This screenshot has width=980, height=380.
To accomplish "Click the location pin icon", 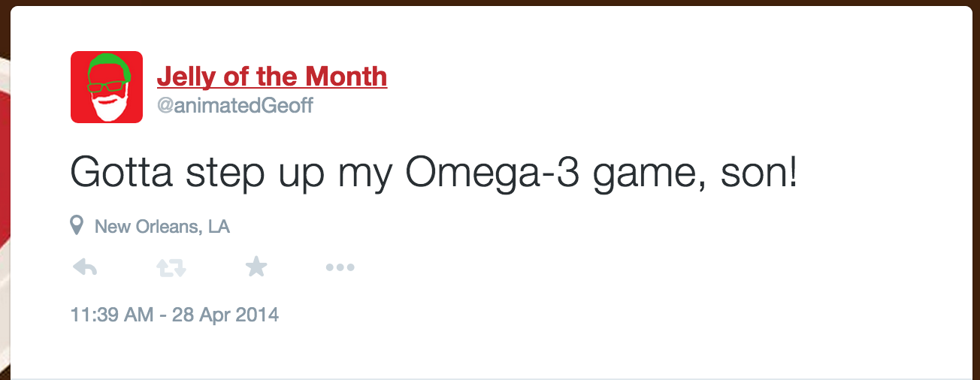I will pos(77,225).
